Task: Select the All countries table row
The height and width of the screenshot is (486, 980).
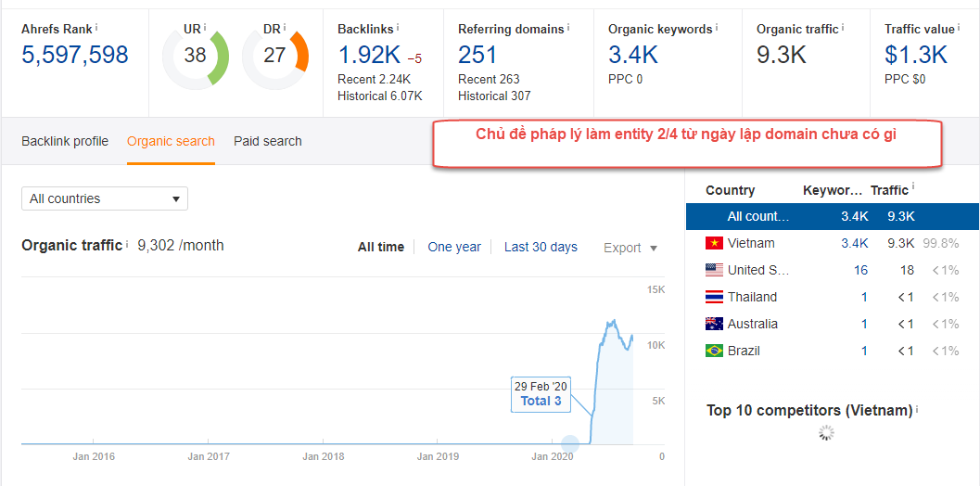Action: 832,216
